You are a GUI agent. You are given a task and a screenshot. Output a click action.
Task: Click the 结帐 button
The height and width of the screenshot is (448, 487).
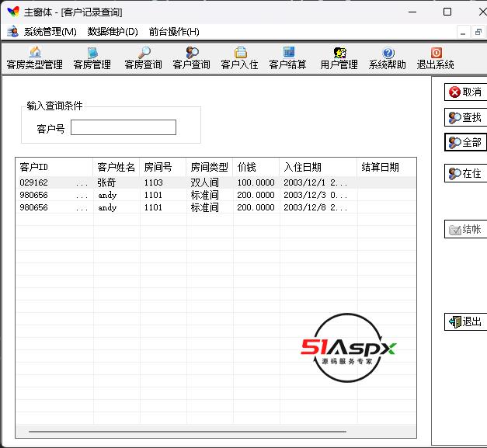click(x=465, y=229)
